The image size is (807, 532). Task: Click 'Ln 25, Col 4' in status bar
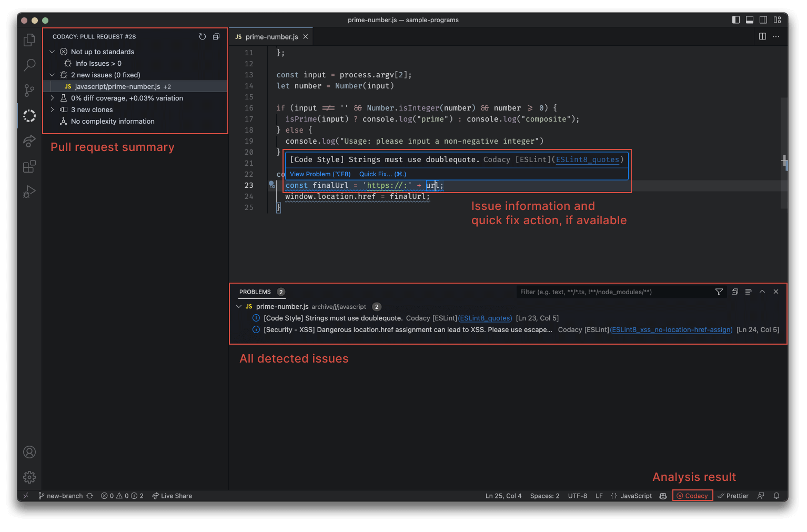click(503, 496)
